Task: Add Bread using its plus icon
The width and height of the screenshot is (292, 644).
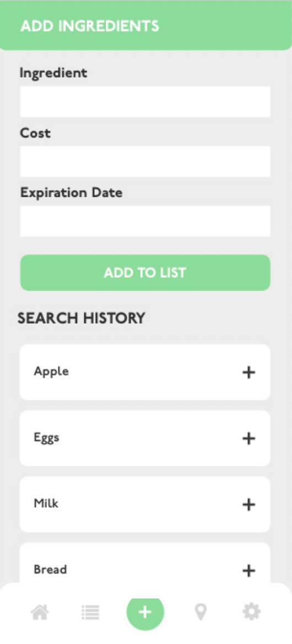Action: pyautogui.click(x=248, y=571)
